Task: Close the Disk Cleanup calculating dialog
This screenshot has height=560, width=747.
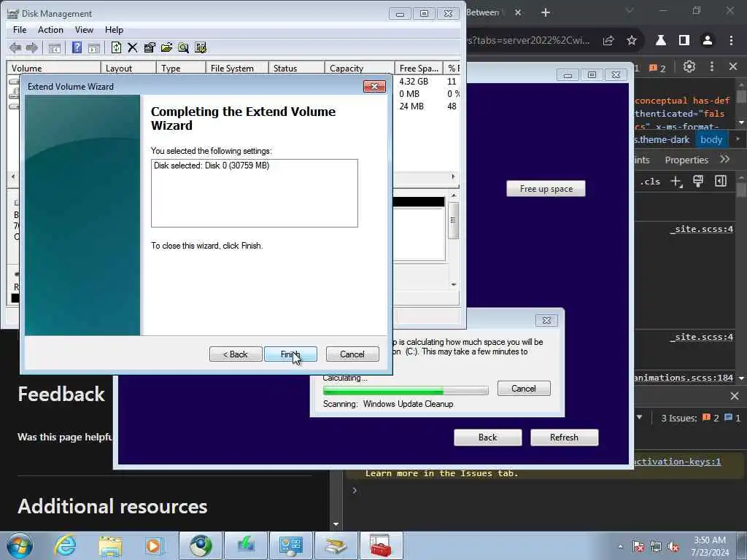Action: click(546, 321)
